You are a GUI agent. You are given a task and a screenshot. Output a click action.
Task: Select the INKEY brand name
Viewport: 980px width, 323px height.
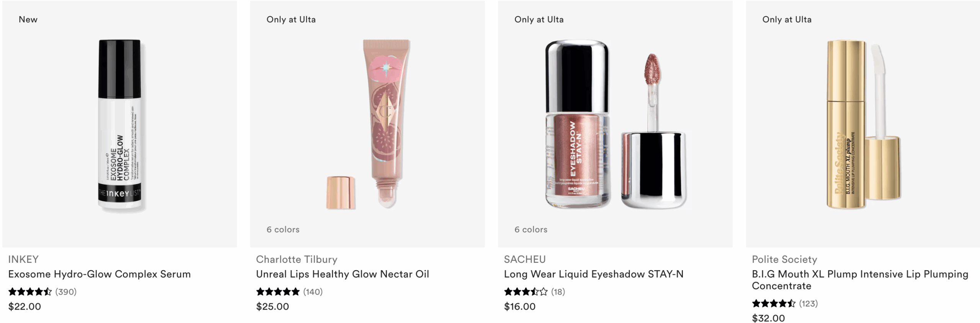coord(23,259)
